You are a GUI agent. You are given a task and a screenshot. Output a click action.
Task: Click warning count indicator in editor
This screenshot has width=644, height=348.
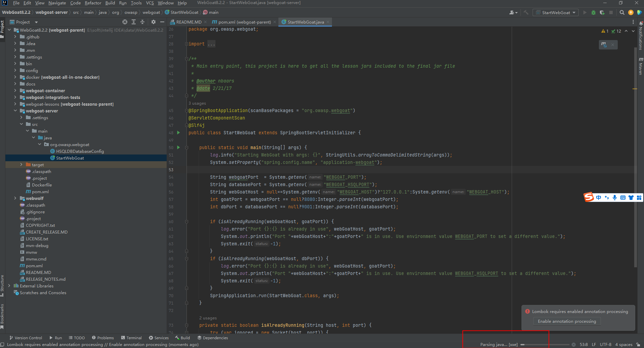[605, 31]
